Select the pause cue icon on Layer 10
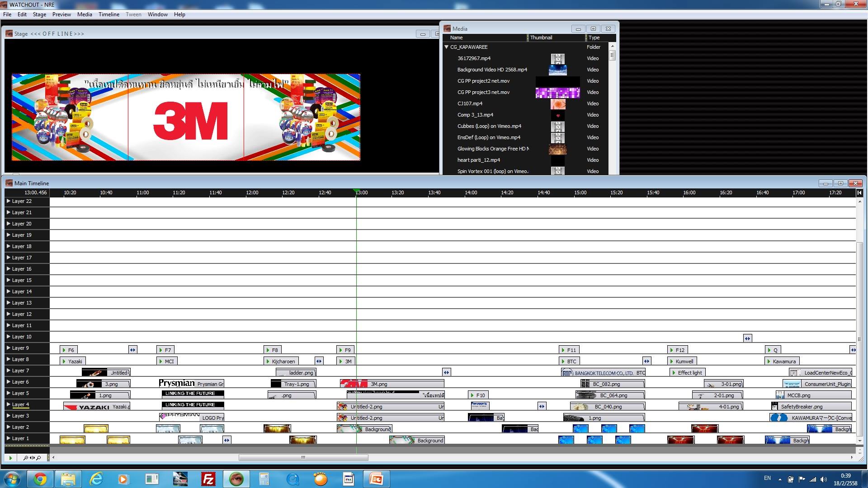The image size is (868, 488). [747, 338]
